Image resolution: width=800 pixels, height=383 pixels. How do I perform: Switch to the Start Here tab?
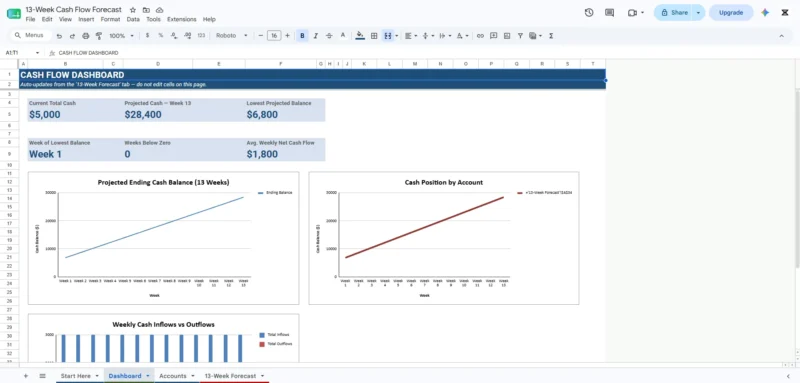coord(76,376)
